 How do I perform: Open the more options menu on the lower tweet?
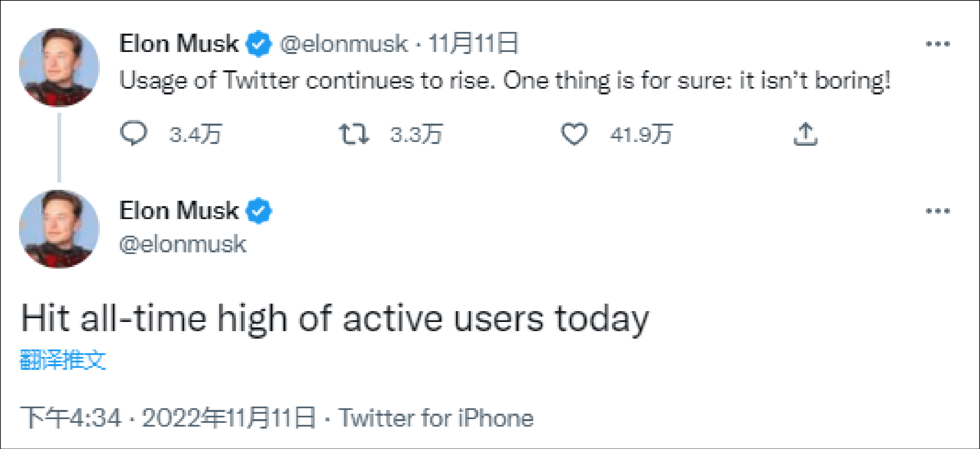coord(938,211)
